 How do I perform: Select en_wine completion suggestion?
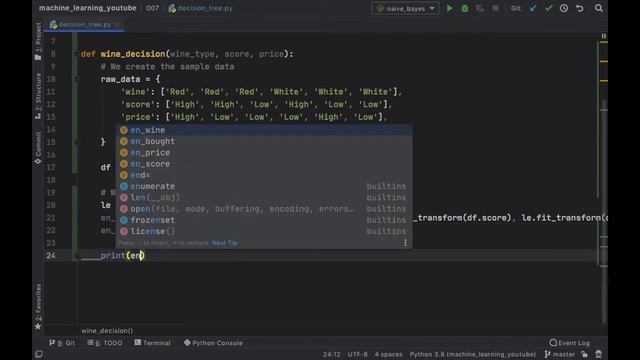pos(264,130)
